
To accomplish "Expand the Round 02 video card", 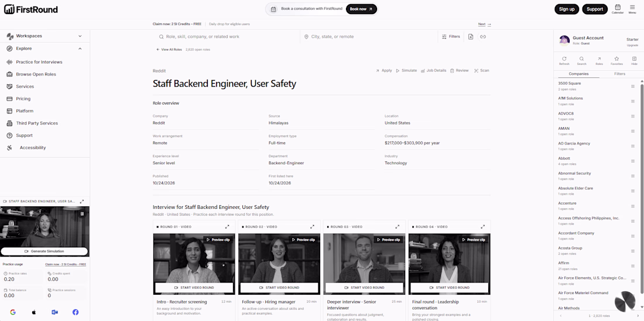I will [312, 227].
